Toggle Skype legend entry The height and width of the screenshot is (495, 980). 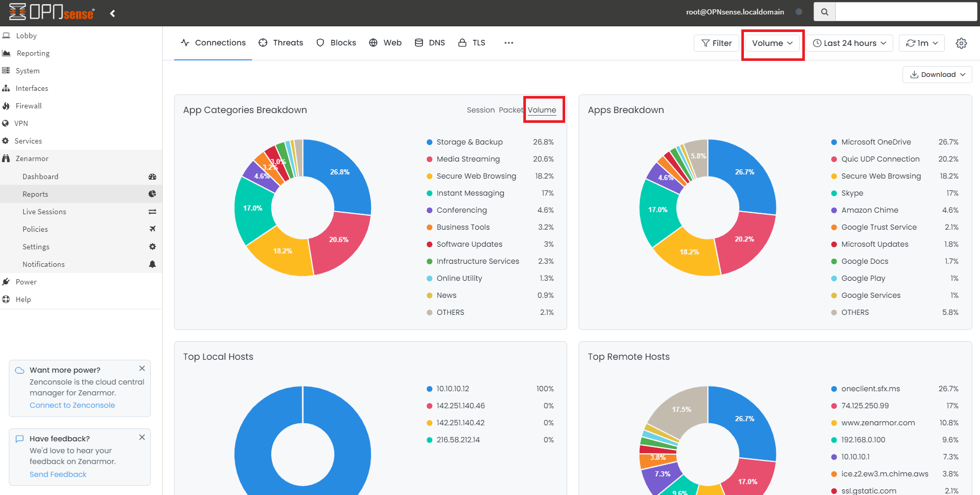click(x=895, y=193)
